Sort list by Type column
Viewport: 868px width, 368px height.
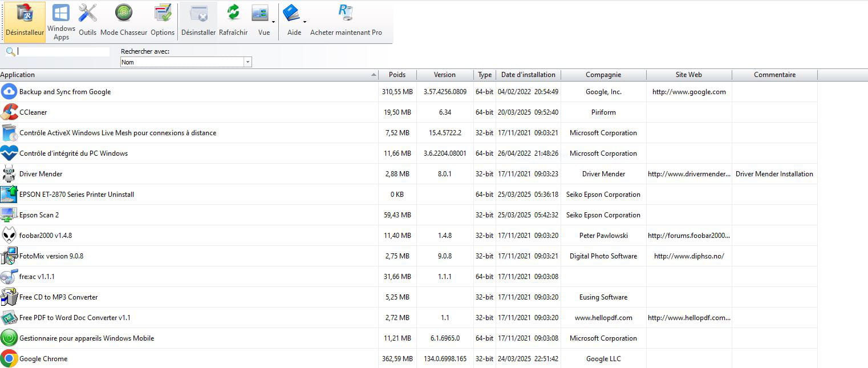coord(485,75)
